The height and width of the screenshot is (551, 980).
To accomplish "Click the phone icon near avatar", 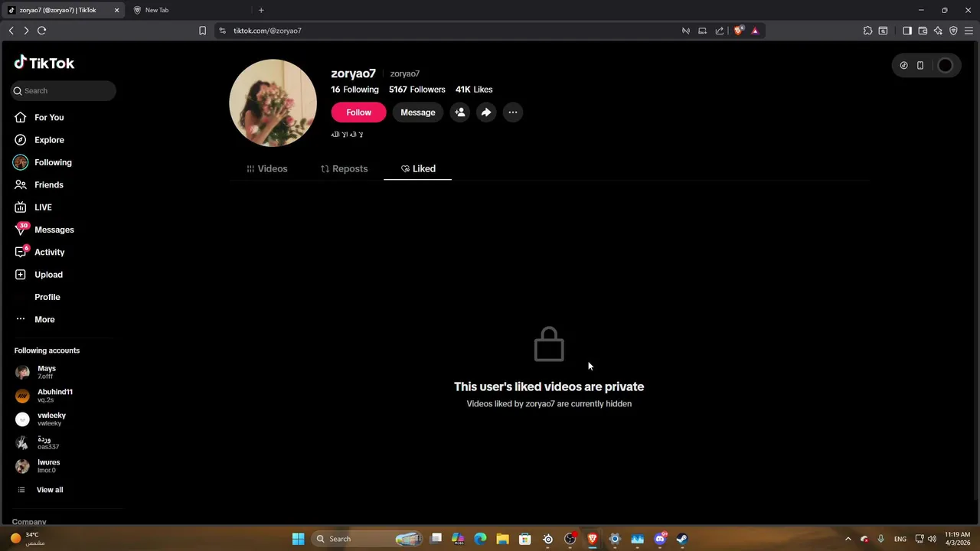I will coord(920,65).
